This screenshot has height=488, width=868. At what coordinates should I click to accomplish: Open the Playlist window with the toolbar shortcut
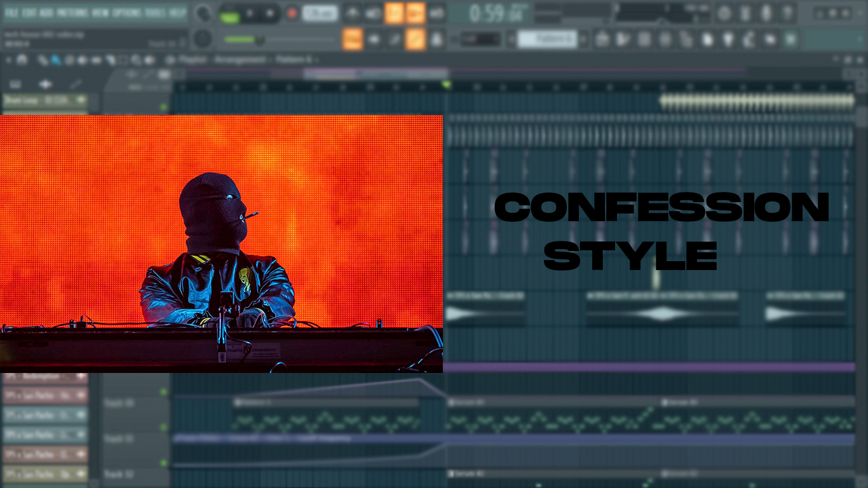602,39
